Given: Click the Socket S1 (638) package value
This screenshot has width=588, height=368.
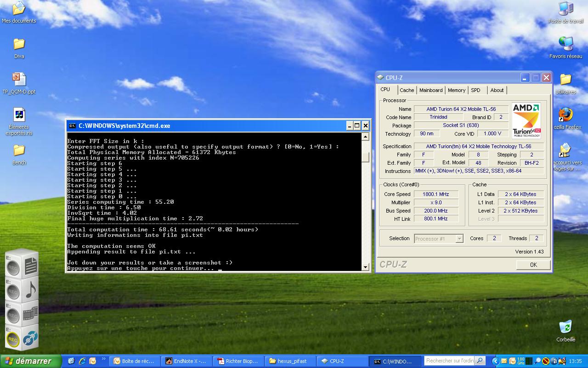Looking at the screenshot, I should pyautogui.click(x=461, y=125).
